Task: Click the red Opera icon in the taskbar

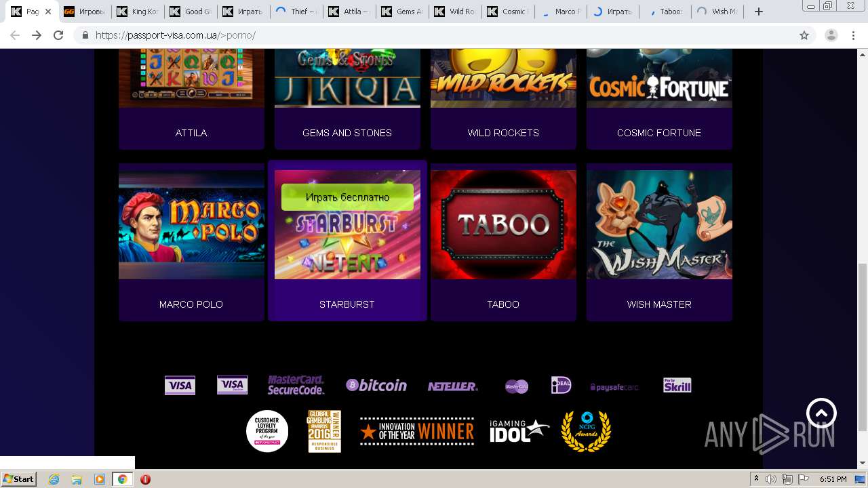Action: (x=145, y=479)
